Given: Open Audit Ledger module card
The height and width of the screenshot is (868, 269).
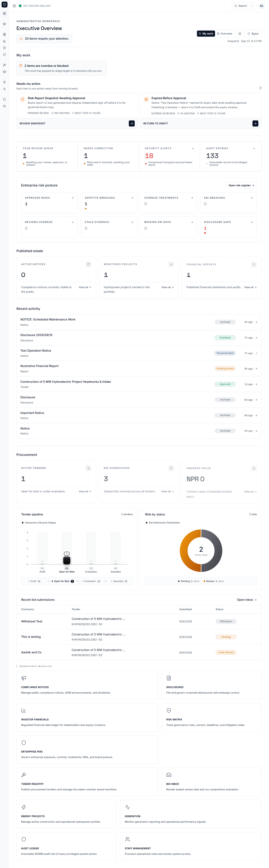Looking at the screenshot, I should point(66,846).
